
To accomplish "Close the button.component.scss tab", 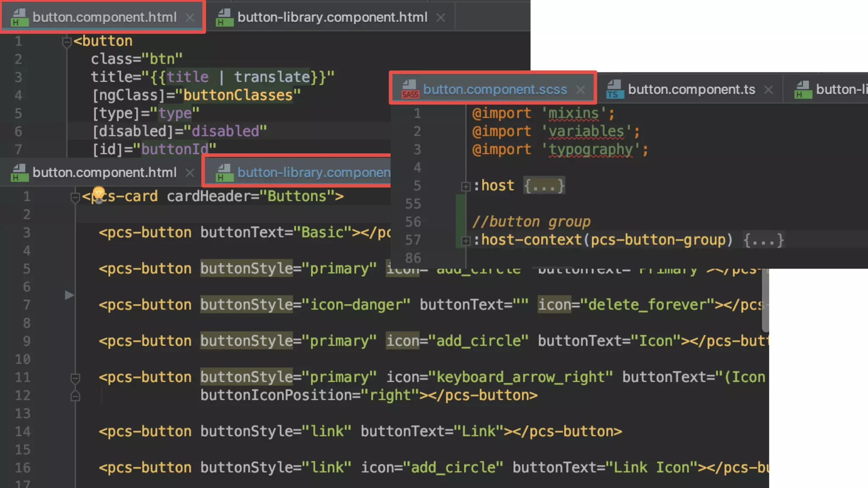I will click(x=581, y=90).
